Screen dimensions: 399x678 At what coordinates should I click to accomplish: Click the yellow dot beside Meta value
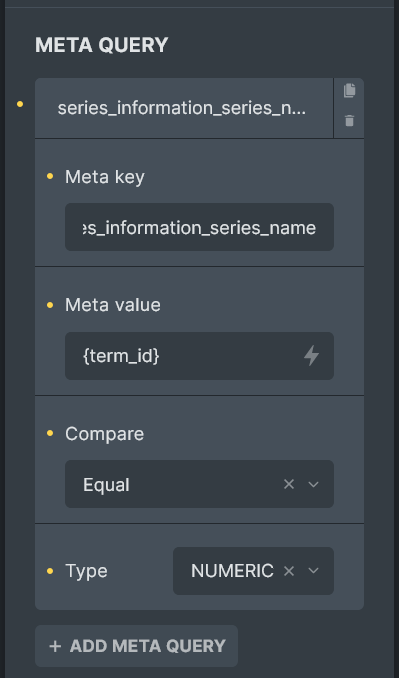(50, 305)
